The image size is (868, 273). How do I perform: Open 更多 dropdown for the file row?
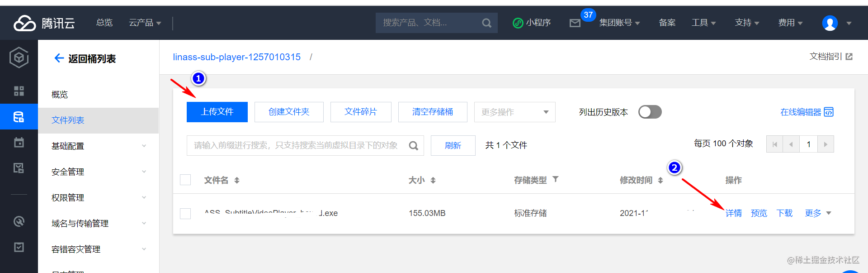pos(818,213)
